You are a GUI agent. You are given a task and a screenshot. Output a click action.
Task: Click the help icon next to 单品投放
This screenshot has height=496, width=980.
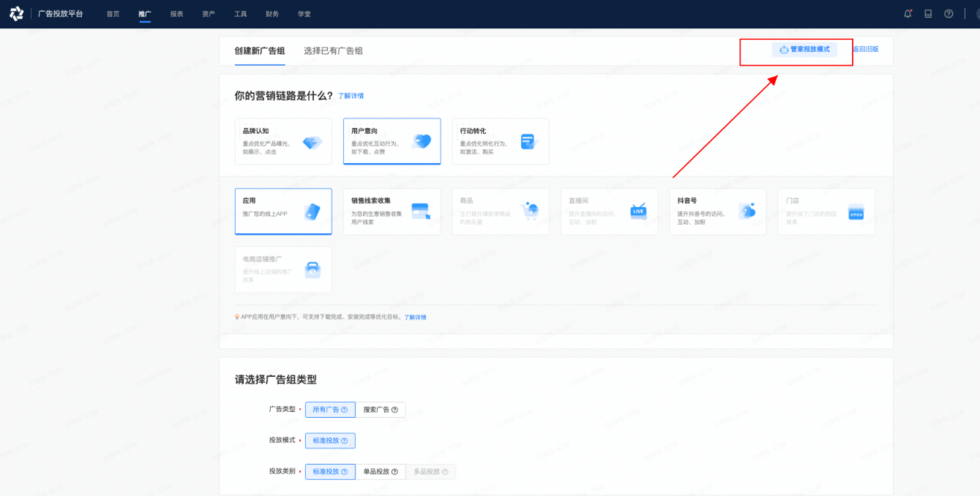pyautogui.click(x=394, y=472)
